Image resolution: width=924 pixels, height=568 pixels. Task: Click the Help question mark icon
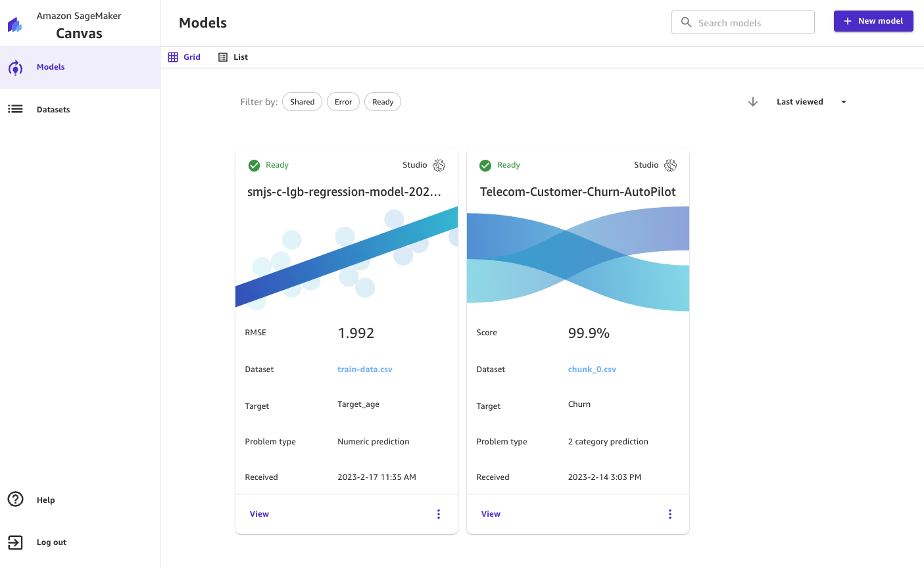(15, 500)
